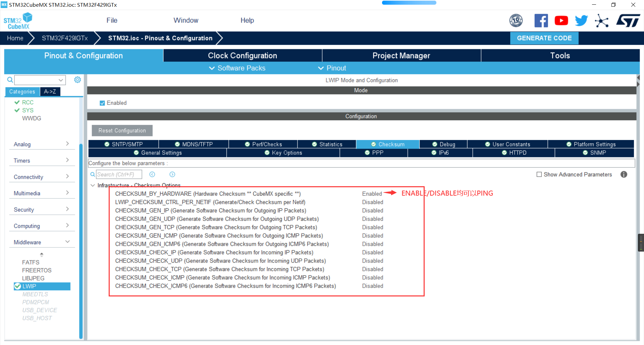Image resolution: width=644 pixels, height=345 pixels.
Task: Click CHECKSUM_BY_HARDWARE Enabled value
Action: tap(372, 194)
